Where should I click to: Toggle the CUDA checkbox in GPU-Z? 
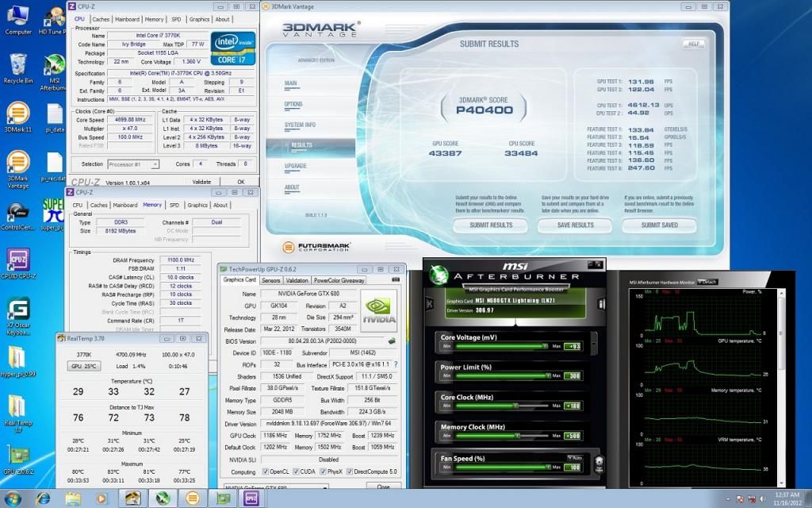click(x=297, y=471)
